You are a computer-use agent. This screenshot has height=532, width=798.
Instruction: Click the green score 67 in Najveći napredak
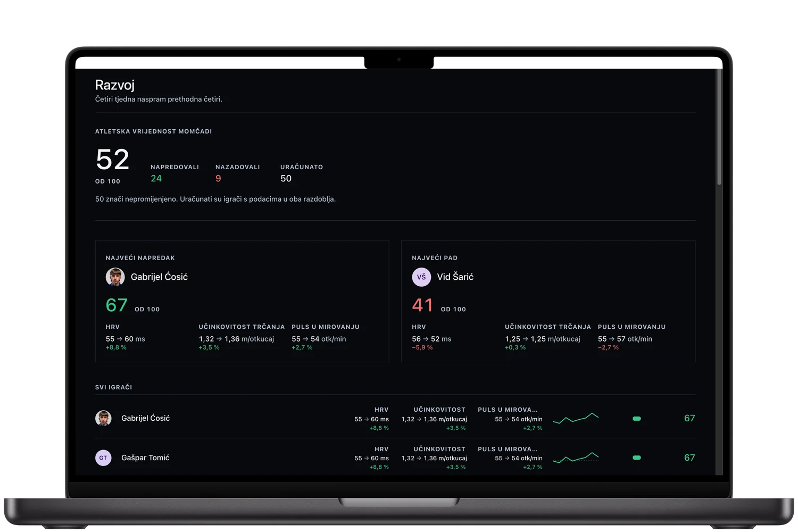(117, 305)
